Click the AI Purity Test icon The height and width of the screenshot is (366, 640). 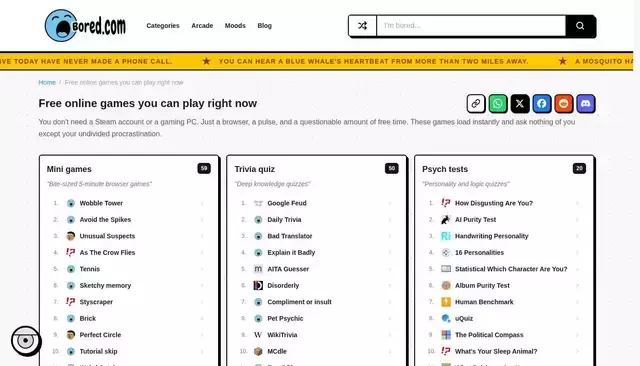tap(446, 220)
